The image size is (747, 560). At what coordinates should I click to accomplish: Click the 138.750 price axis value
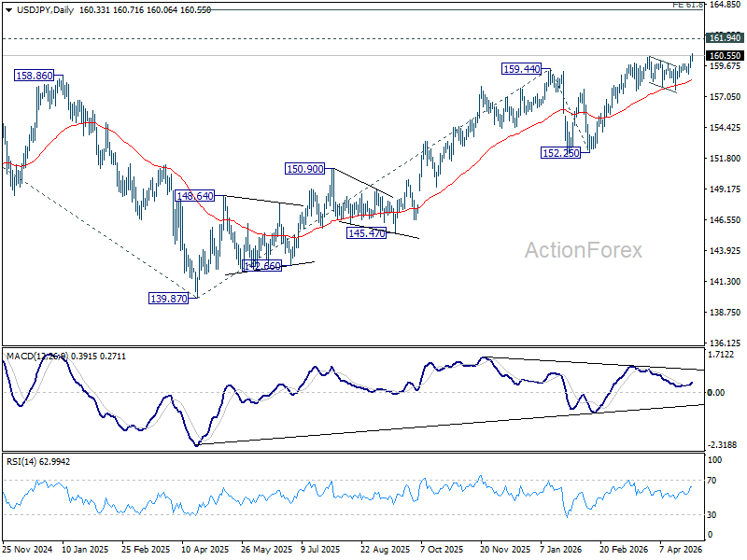[x=726, y=312]
